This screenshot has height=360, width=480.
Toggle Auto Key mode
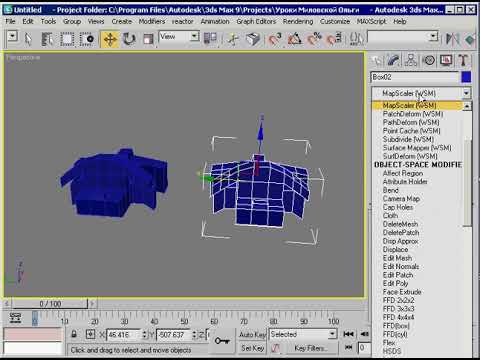(252, 334)
